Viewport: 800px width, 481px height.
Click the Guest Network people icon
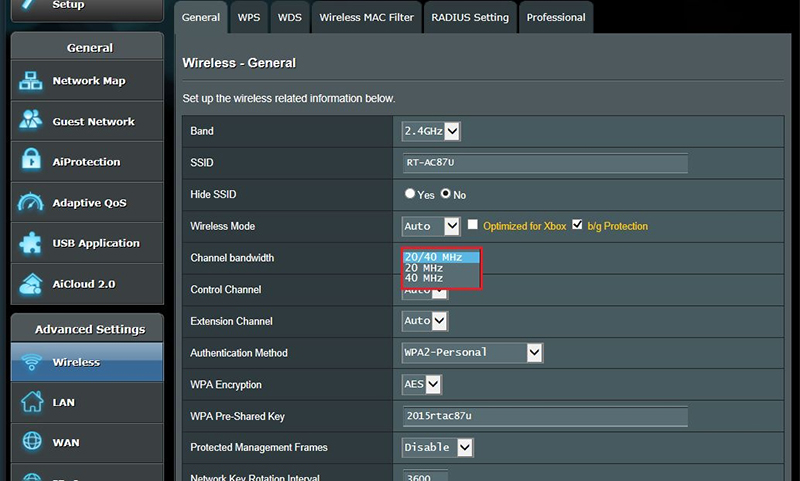(x=31, y=120)
